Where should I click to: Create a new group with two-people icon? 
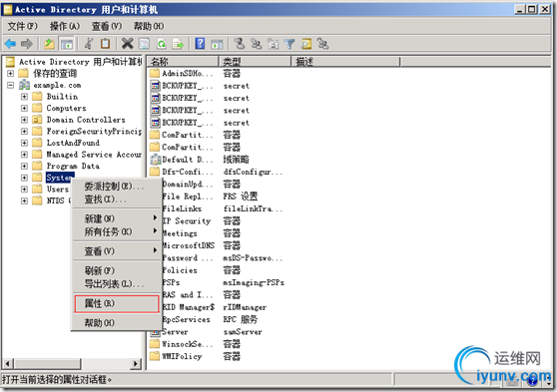[257, 44]
